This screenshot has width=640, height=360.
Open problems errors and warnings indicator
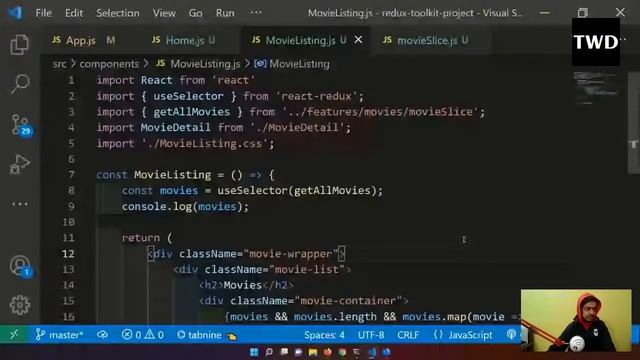point(142,335)
